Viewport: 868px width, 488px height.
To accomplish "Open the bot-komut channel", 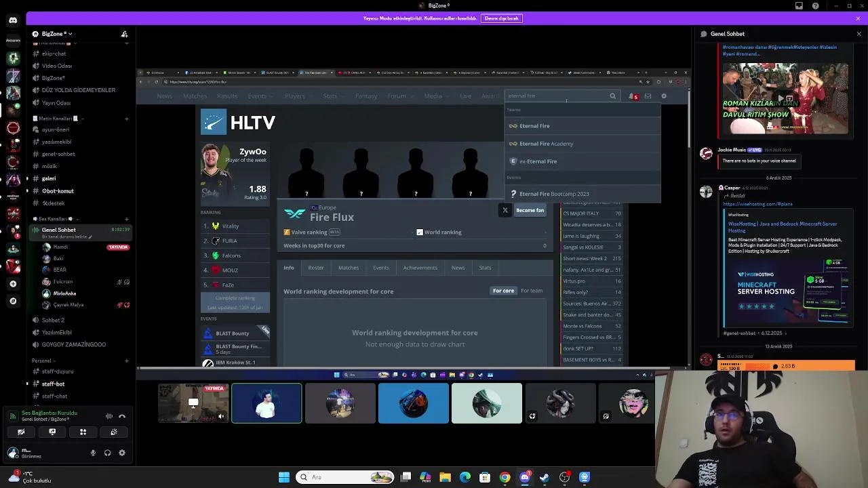I will click(x=58, y=191).
